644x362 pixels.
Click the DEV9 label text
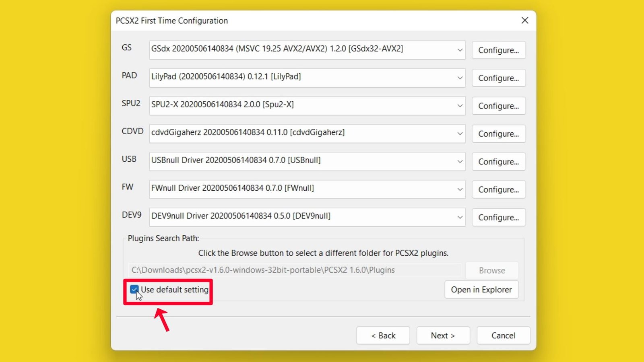(x=132, y=215)
